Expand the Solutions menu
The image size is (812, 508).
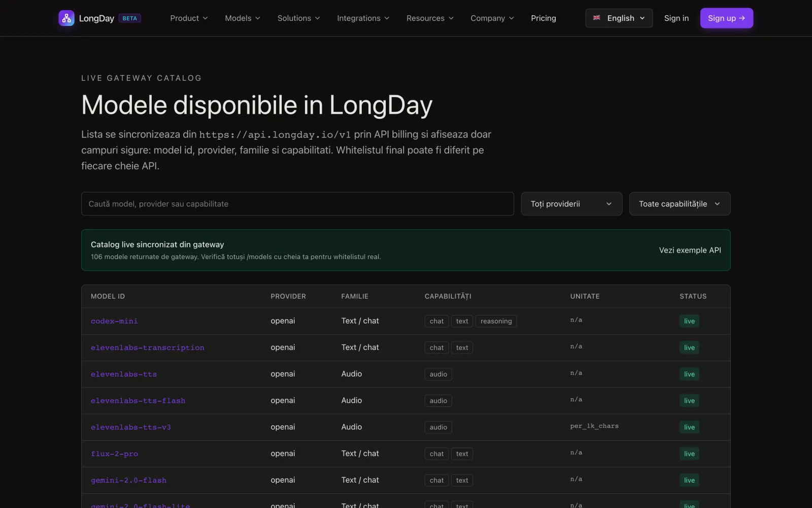(x=299, y=18)
